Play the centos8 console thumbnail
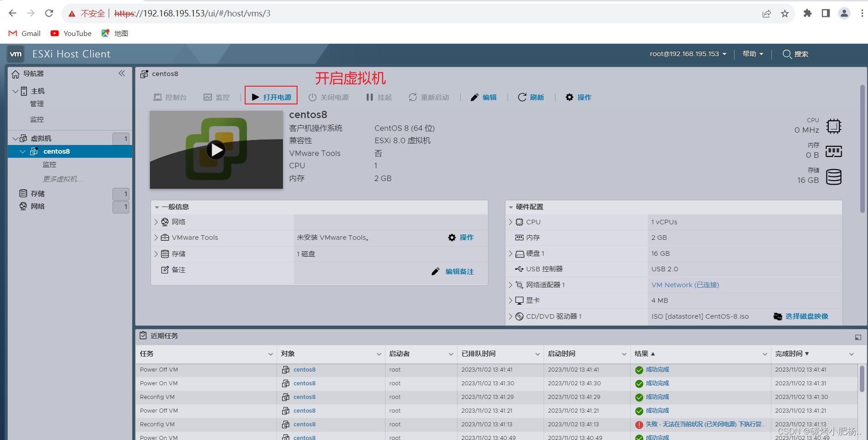 pos(216,150)
